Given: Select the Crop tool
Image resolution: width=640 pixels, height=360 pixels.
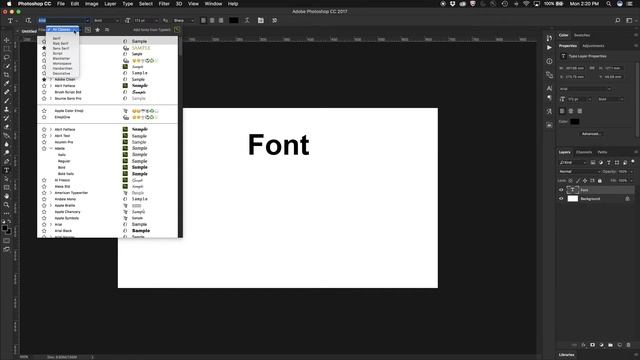Looking at the screenshot, I should pos(7,75).
